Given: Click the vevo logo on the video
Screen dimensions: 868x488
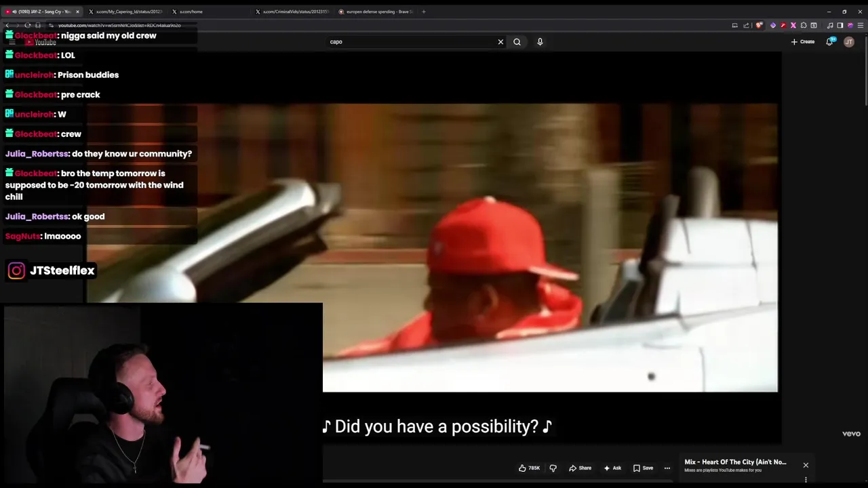Looking at the screenshot, I should pyautogui.click(x=851, y=434).
